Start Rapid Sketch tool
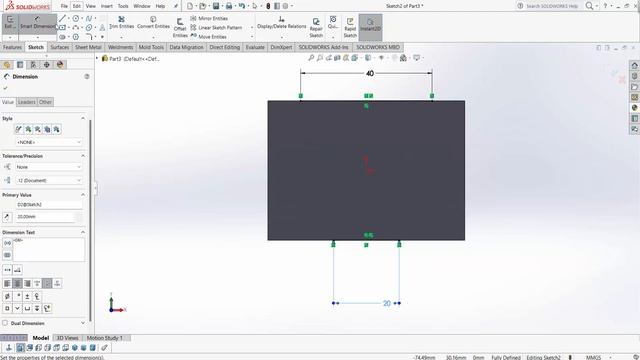 [x=350, y=28]
